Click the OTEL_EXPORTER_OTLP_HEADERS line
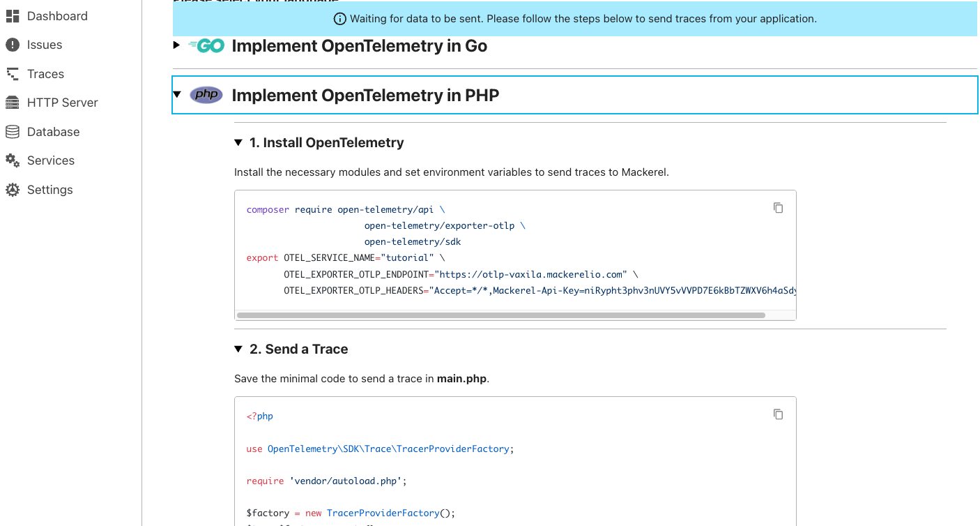This screenshot has height=526, width=980. click(539, 290)
